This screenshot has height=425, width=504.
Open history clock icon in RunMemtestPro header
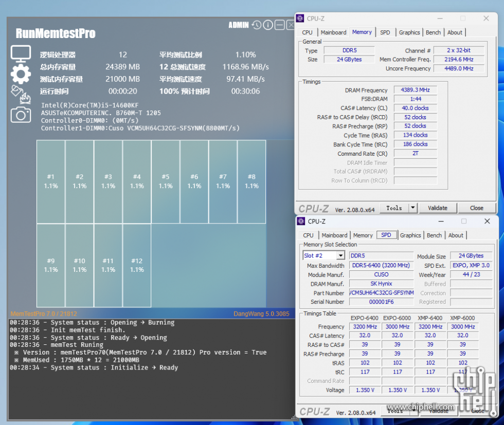(256, 25)
